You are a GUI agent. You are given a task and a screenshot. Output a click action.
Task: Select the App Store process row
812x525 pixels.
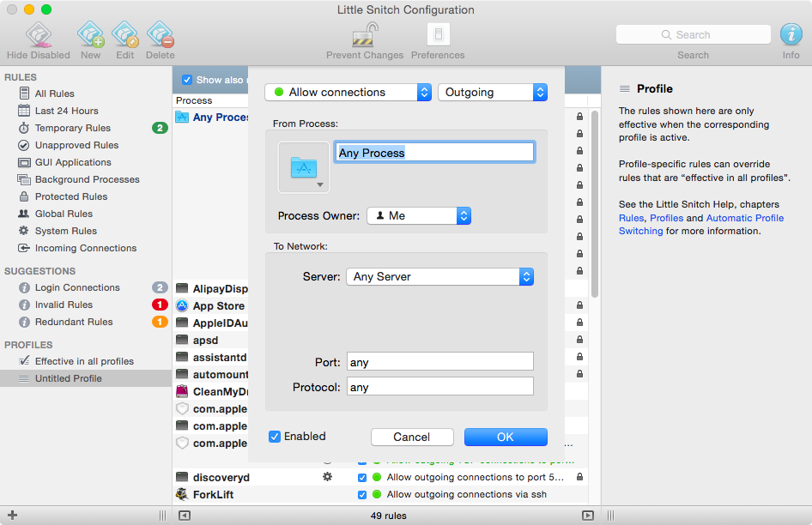pyautogui.click(x=219, y=305)
